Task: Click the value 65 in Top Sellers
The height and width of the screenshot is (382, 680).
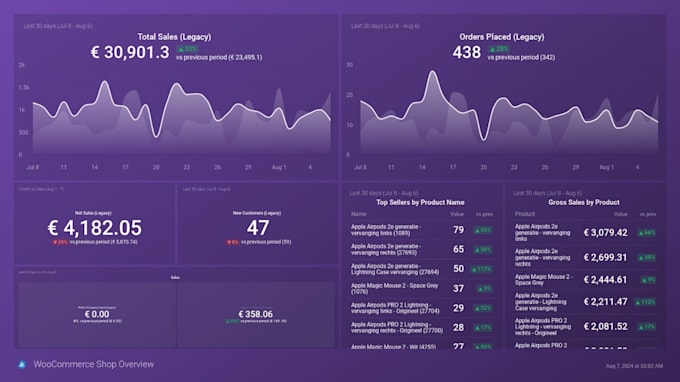Action: (x=458, y=249)
